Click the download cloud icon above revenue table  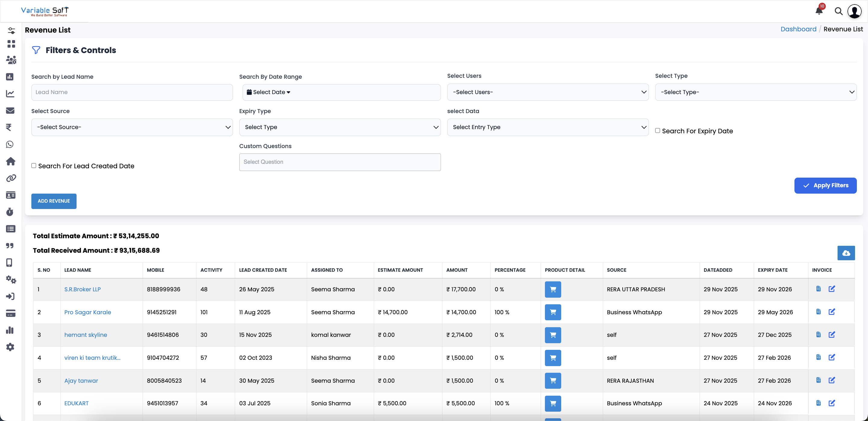pos(846,253)
